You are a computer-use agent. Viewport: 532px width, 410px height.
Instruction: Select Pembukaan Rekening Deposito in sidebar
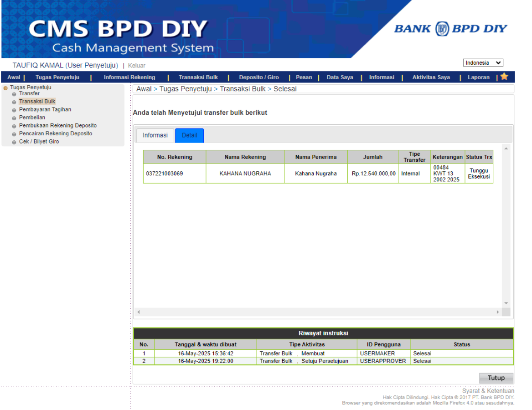(x=58, y=125)
